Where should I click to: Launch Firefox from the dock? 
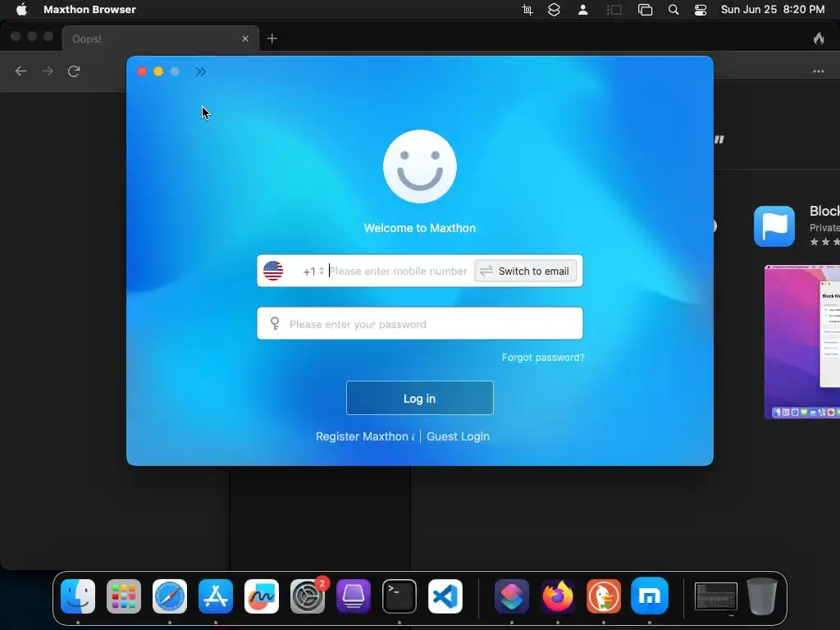[558, 596]
